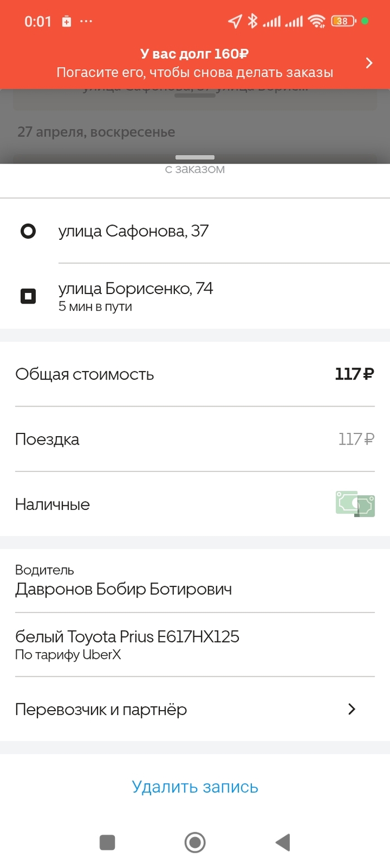Tap the Общая стоимость 117₽ row
390x868 pixels.
[194, 374]
